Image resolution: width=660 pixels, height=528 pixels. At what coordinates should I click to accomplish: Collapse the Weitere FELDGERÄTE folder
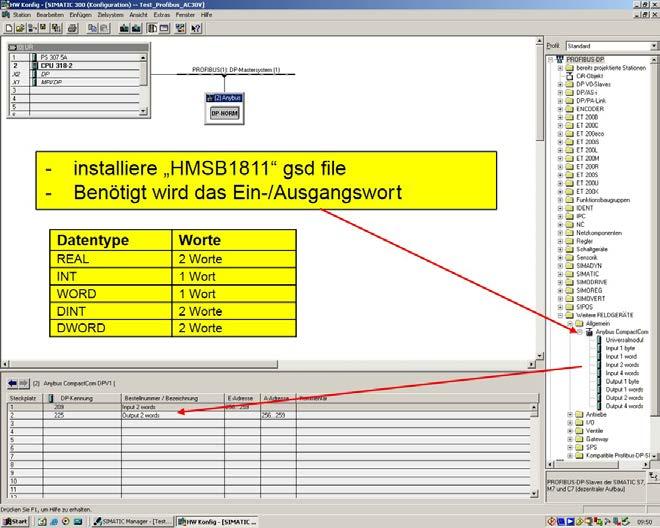(560, 315)
